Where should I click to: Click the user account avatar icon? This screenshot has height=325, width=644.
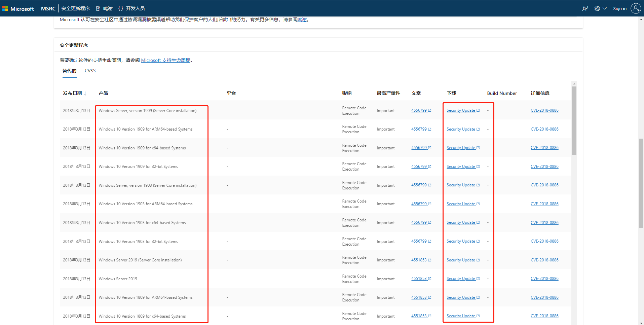[x=636, y=9]
